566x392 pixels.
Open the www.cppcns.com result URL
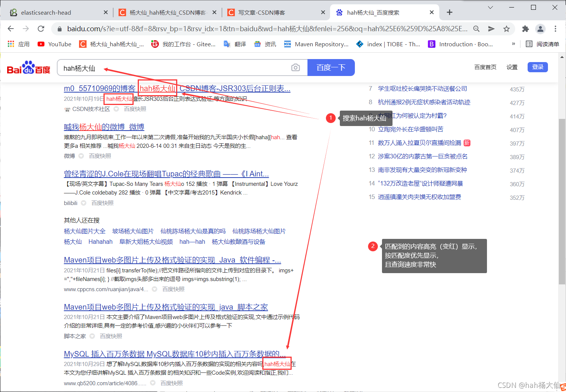(106, 289)
